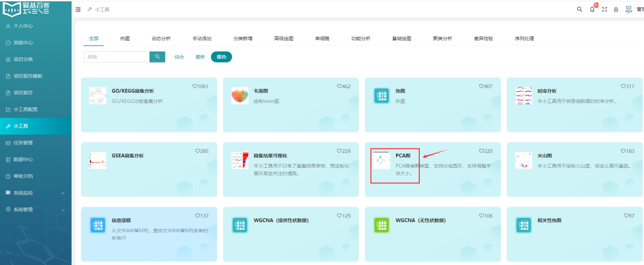Click the lock screen icon

tap(616, 10)
